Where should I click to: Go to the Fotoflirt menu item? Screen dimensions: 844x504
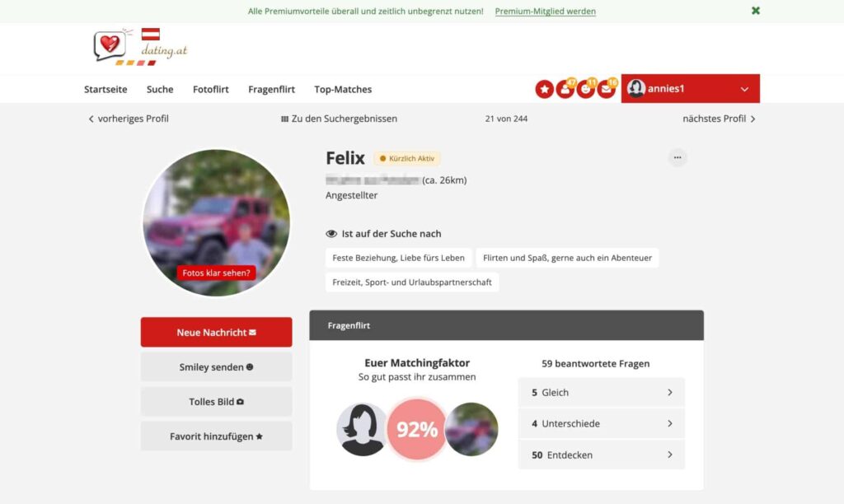pyautogui.click(x=210, y=89)
